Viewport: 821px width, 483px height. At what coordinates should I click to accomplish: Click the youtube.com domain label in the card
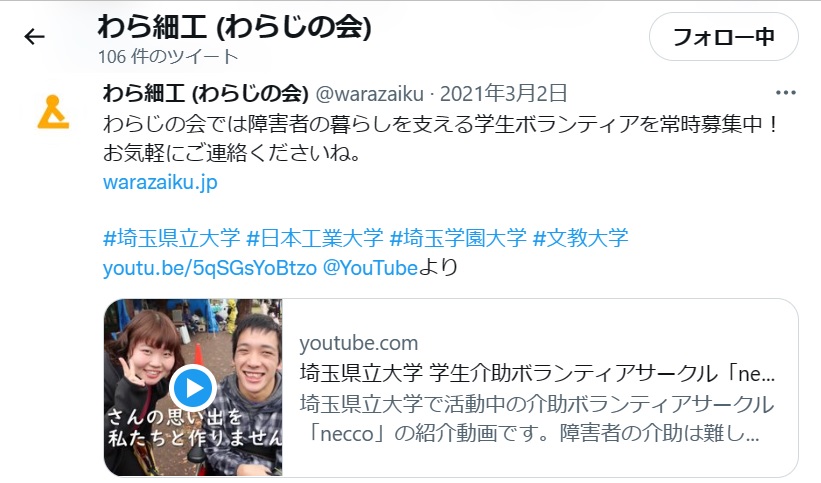359,344
